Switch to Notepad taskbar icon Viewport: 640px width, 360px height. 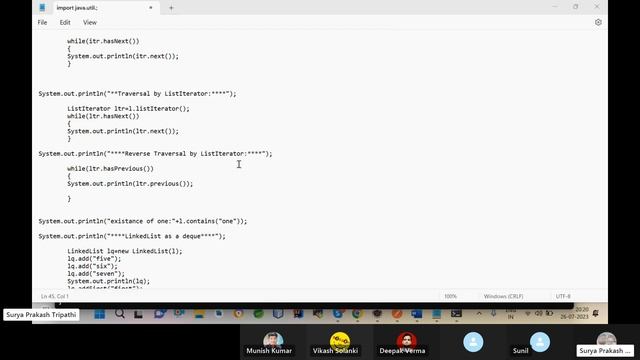[436, 313]
